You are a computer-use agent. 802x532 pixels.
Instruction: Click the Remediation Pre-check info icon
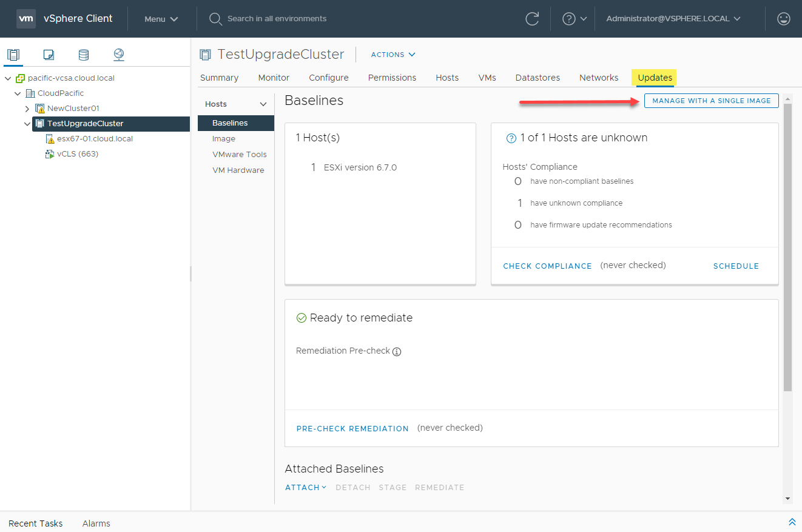(397, 351)
